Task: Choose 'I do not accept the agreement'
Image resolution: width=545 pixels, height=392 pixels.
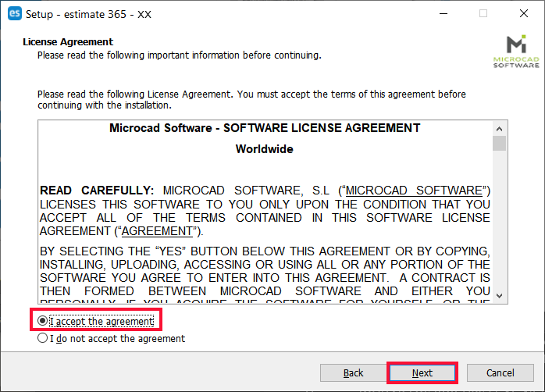Action: click(111, 338)
